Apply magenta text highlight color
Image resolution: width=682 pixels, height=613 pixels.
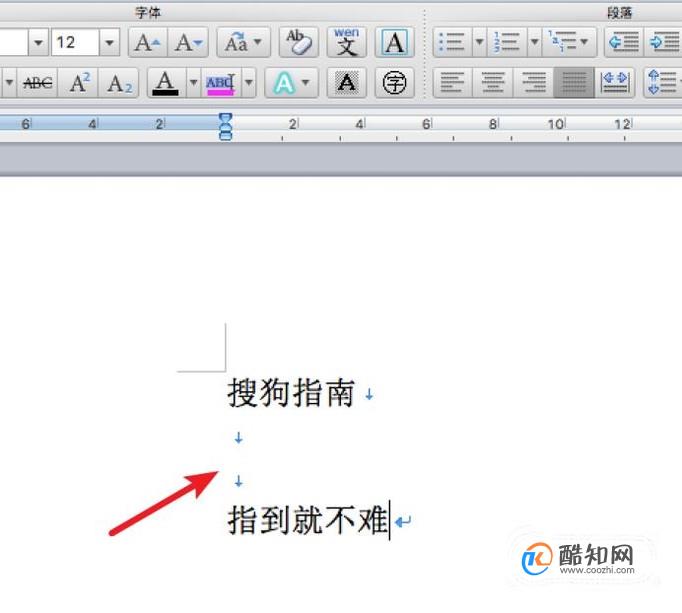[221, 82]
